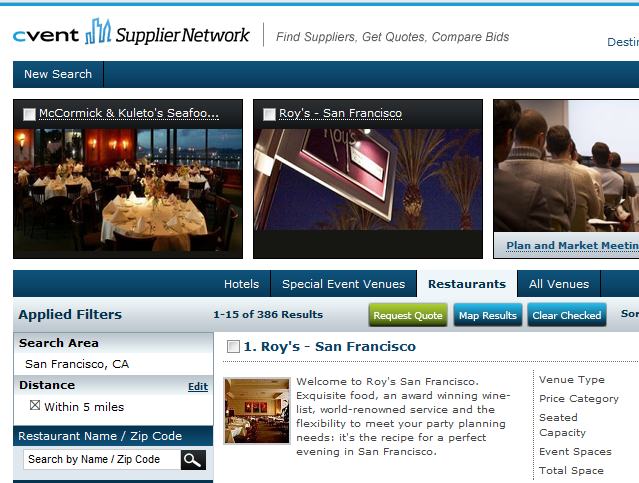
Task: Focus the Search by Name / Zip Code field
Action: point(102,460)
